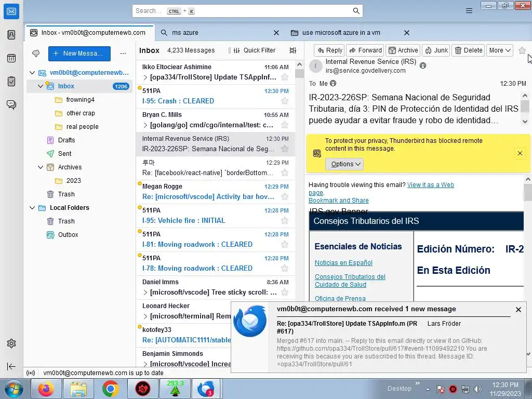The image size is (532, 399).
Task: Open the Address Book space
Action: (11, 35)
